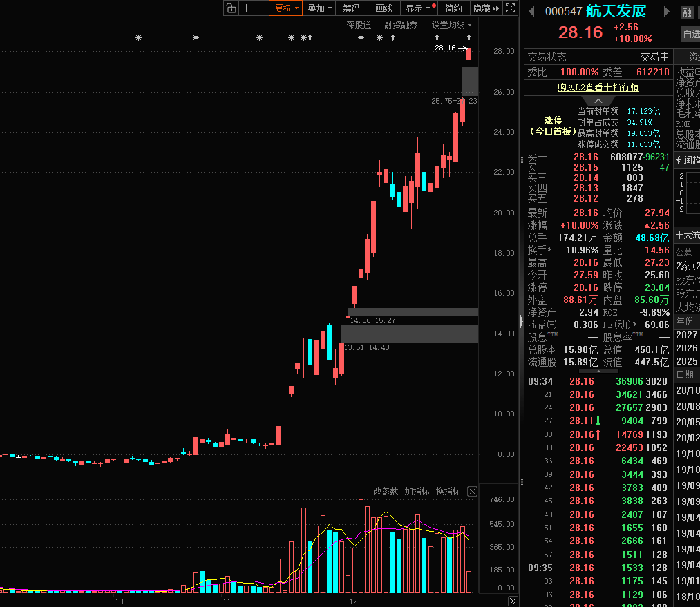The width and height of the screenshot is (700, 607).
Task: Click double-arrow scroll icon at chart bottom
Action: [512, 601]
